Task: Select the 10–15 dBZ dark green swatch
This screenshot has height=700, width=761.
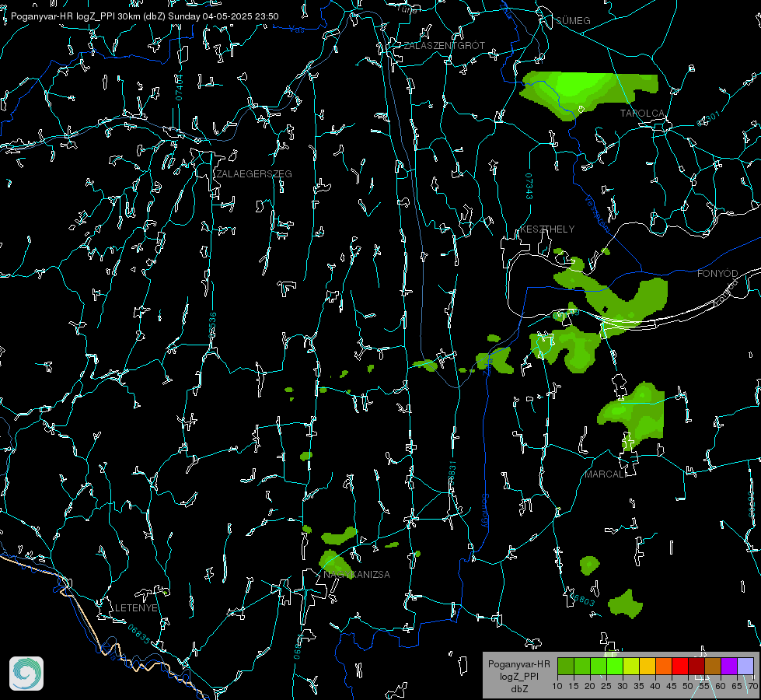Action: (x=566, y=666)
